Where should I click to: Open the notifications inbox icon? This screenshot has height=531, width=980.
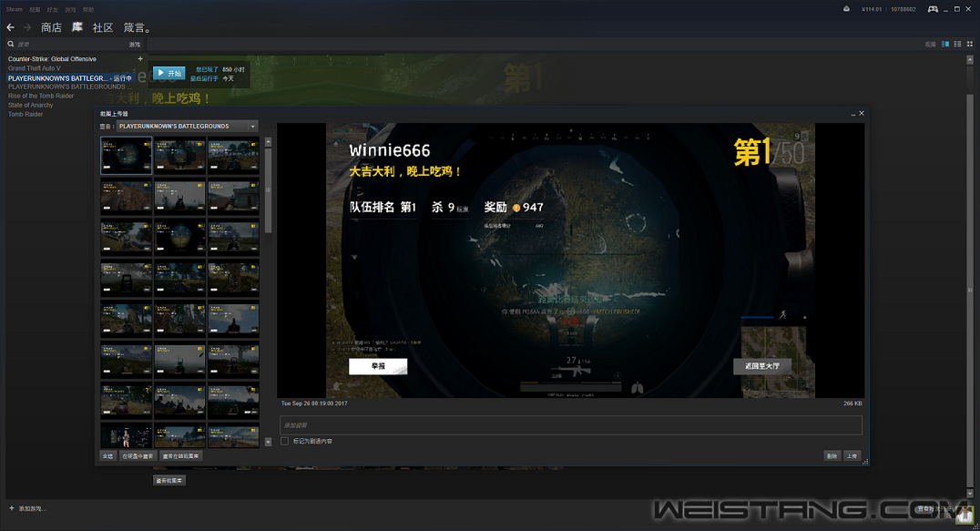(x=846, y=9)
